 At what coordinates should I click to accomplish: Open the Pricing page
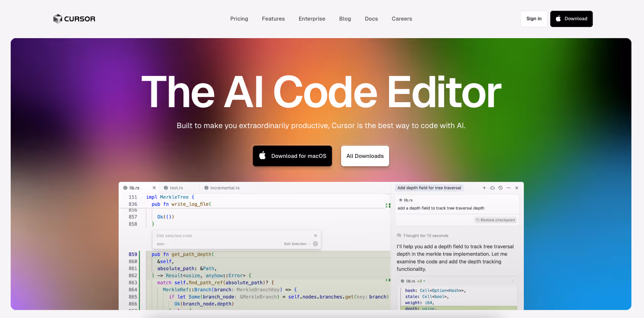[x=239, y=19]
